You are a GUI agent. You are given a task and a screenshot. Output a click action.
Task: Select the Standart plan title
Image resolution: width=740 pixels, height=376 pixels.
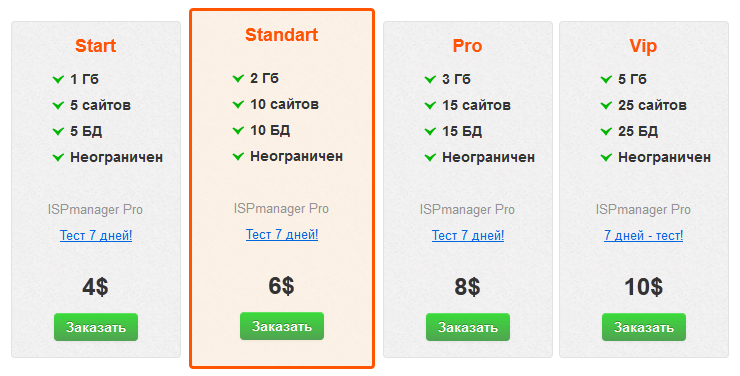[282, 34]
